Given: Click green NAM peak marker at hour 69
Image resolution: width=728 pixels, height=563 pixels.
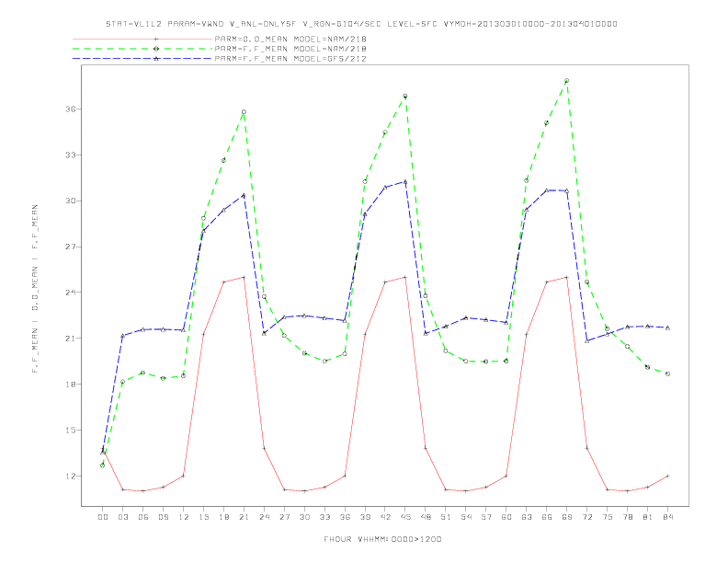Looking at the screenshot, I should (567, 81).
